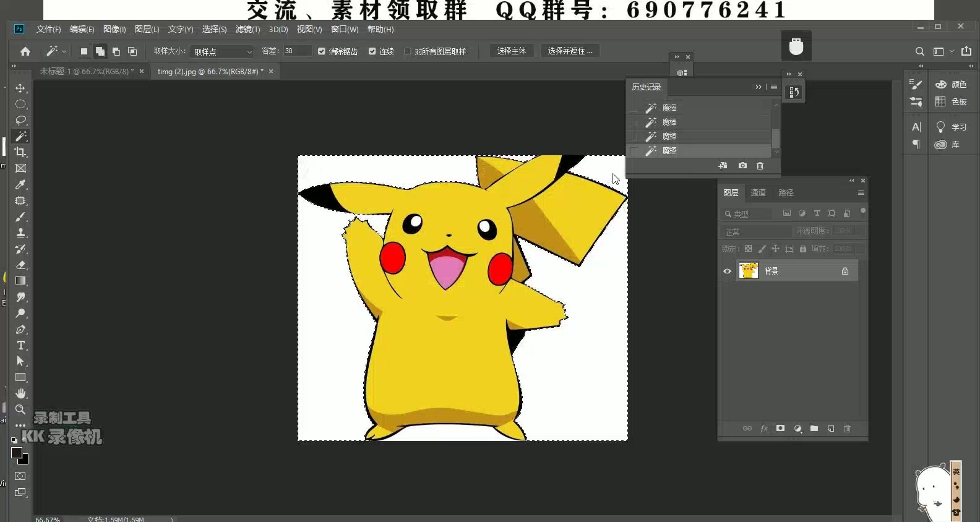Select the Magic Wand tool in toolbox

[x=20, y=136]
